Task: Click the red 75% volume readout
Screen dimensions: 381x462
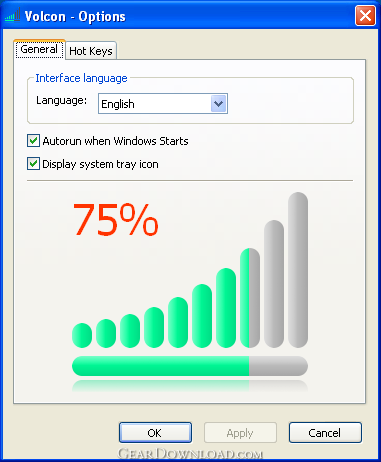Action: (115, 220)
